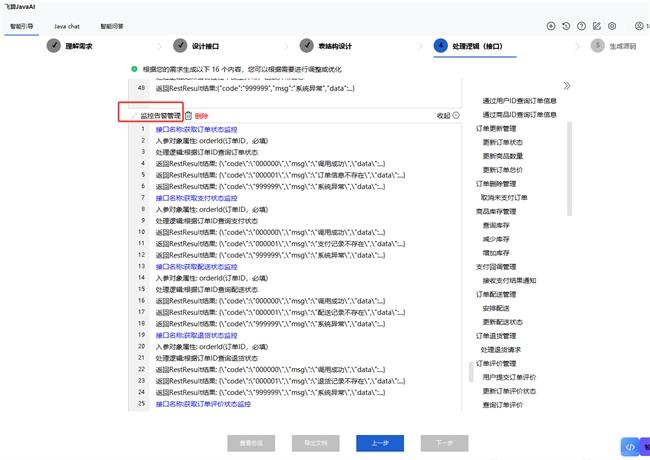Click the first grey button left of 导出文档
The width and height of the screenshot is (650, 460).
251,443
